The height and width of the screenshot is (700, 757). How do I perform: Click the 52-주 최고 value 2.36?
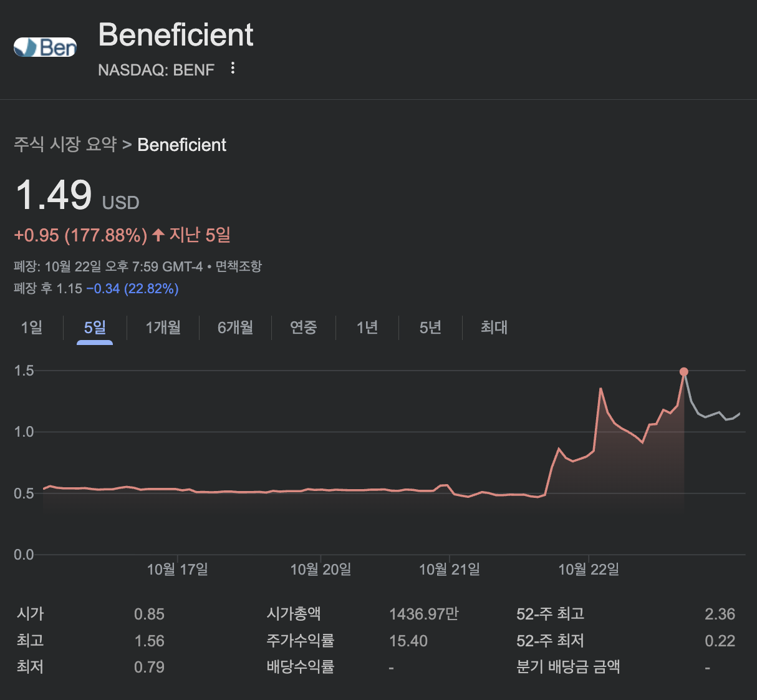pyautogui.click(x=720, y=614)
